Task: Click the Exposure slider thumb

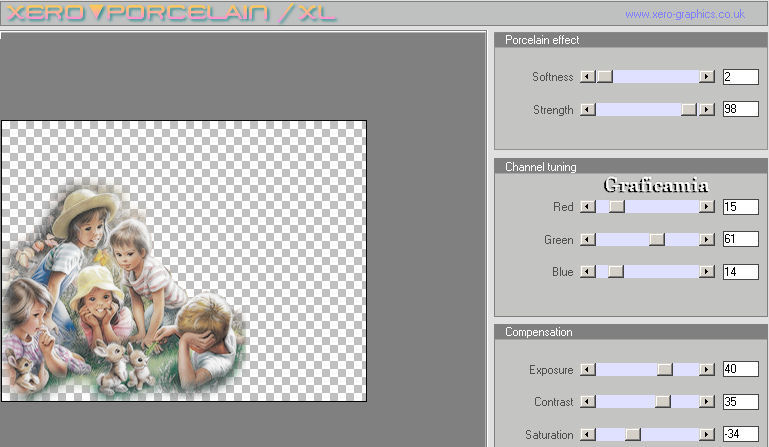Action: click(x=665, y=369)
